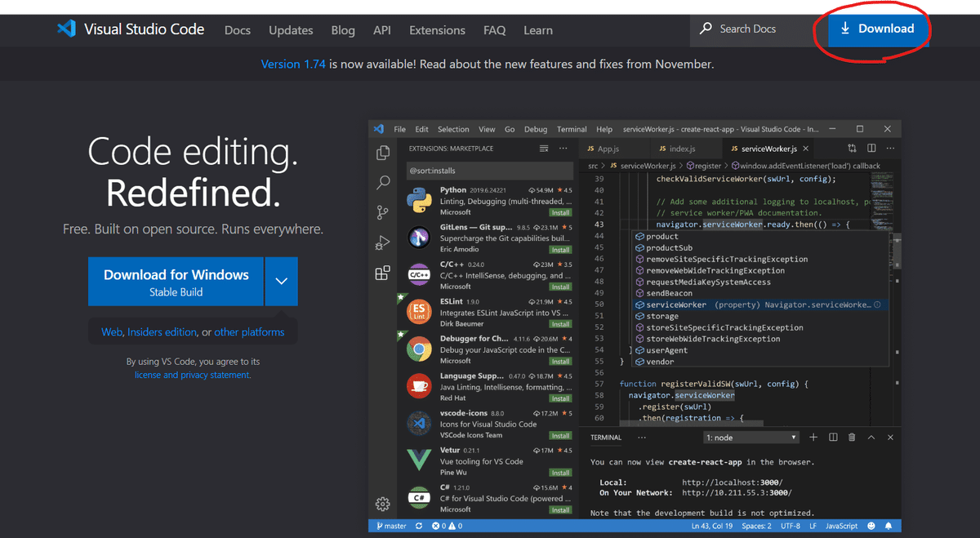Open the notifications bell in status bar
The image size is (980, 538).
889,527
